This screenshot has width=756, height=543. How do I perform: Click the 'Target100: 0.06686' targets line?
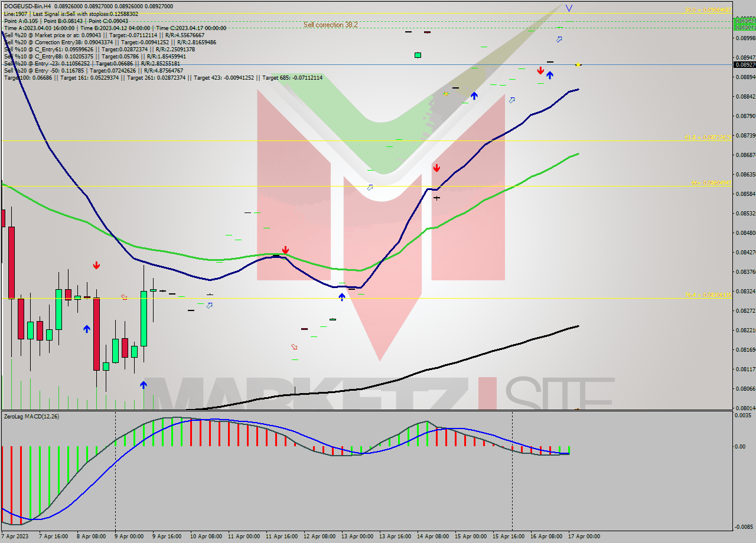tap(163, 77)
